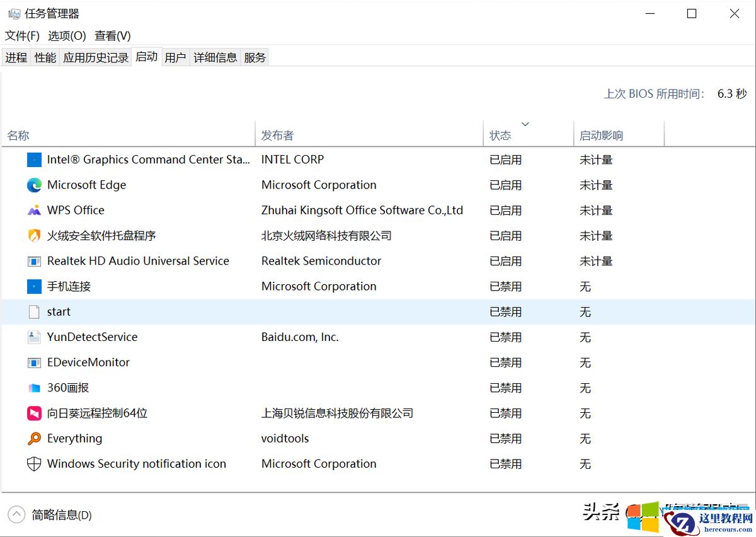Select the YunDetectService icon
This screenshot has height=537, width=756.
point(34,337)
